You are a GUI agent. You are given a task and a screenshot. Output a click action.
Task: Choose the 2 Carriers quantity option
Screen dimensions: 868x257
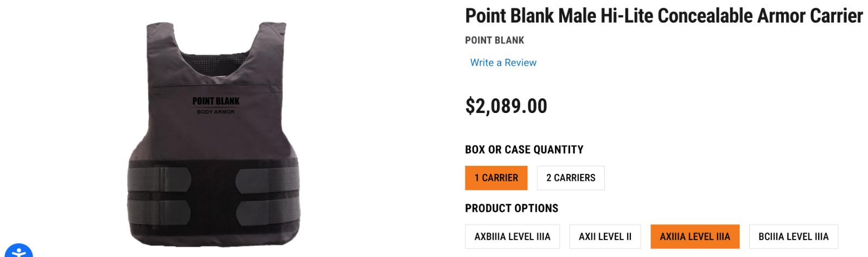pyautogui.click(x=570, y=178)
